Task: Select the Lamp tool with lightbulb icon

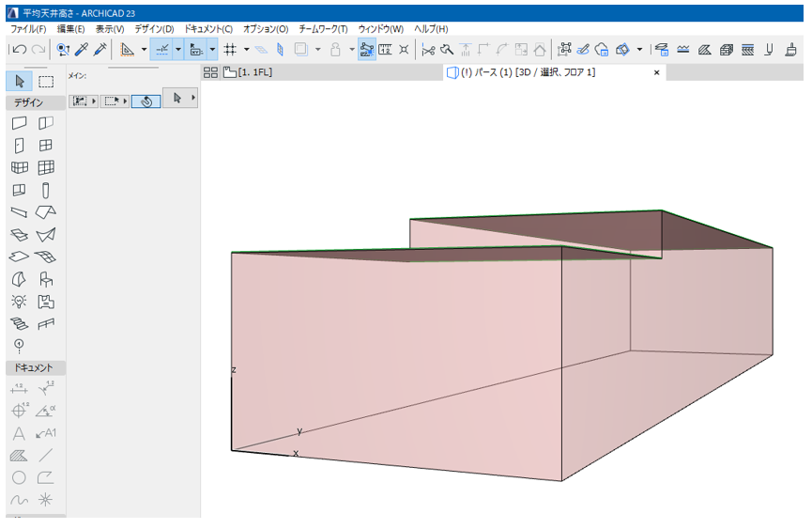Action: pyautogui.click(x=19, y=302)
